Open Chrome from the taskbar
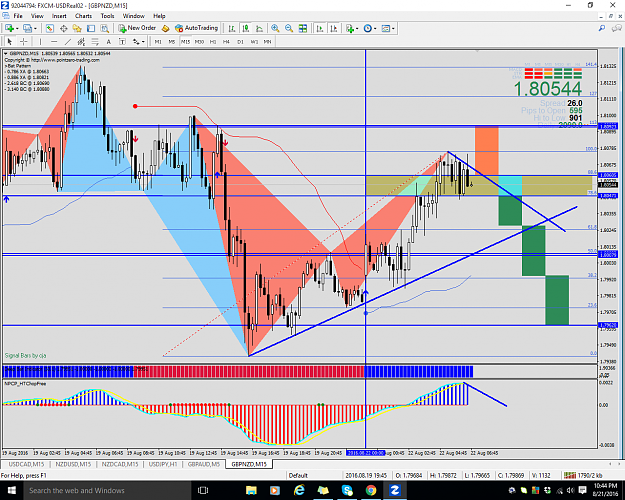This screenshot has height=500, width=625. pyautogui.click(x=371, y=490)
